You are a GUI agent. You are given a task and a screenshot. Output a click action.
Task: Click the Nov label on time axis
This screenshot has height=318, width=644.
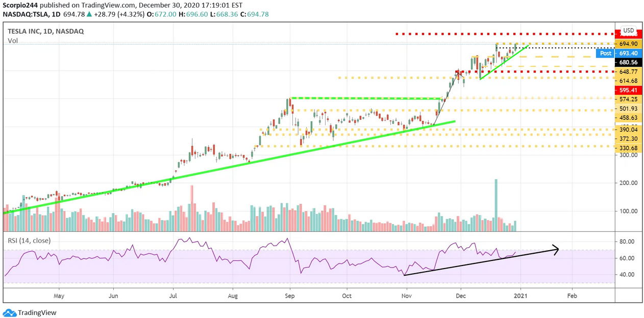[407, 295]
